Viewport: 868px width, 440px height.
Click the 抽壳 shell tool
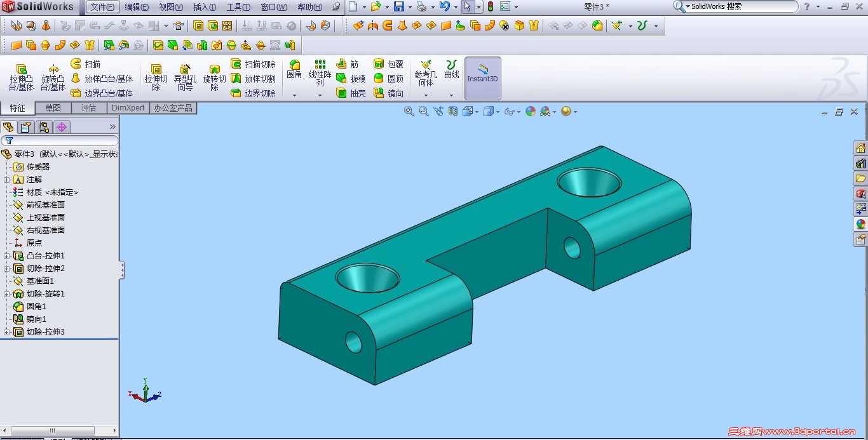coord(351,93)
